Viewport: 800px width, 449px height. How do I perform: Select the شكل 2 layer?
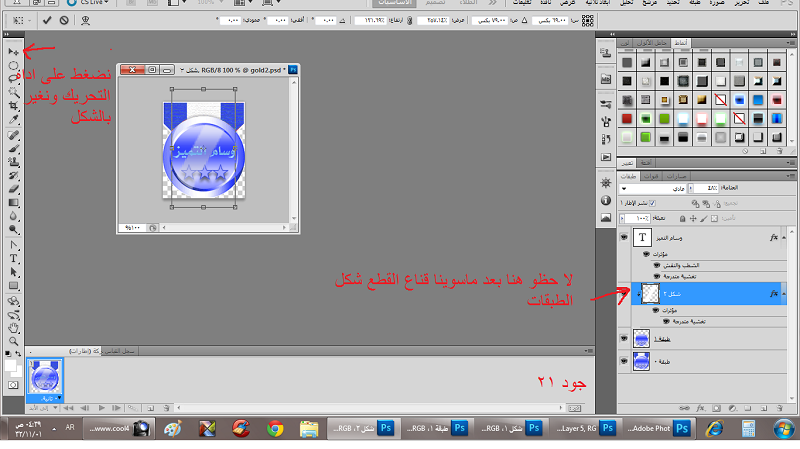700,294
